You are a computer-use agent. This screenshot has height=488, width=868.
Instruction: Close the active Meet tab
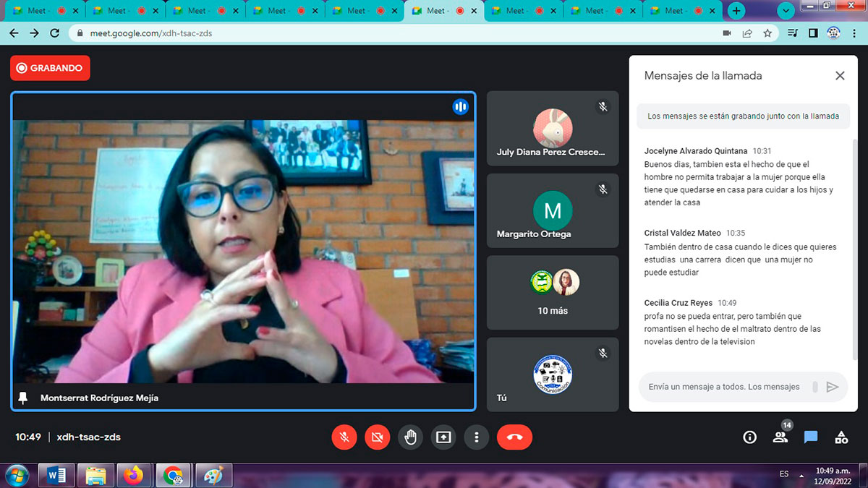click(x=473, y=11)
